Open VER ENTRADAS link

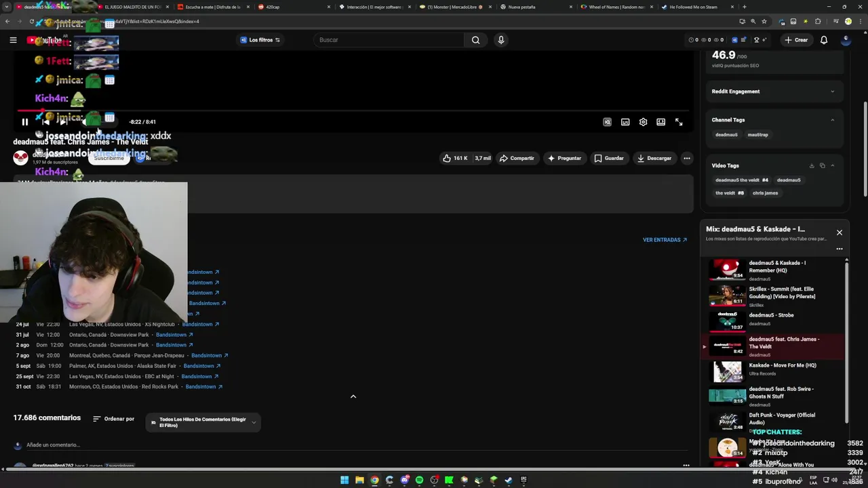pyautogui.click(x=665, y=240)
